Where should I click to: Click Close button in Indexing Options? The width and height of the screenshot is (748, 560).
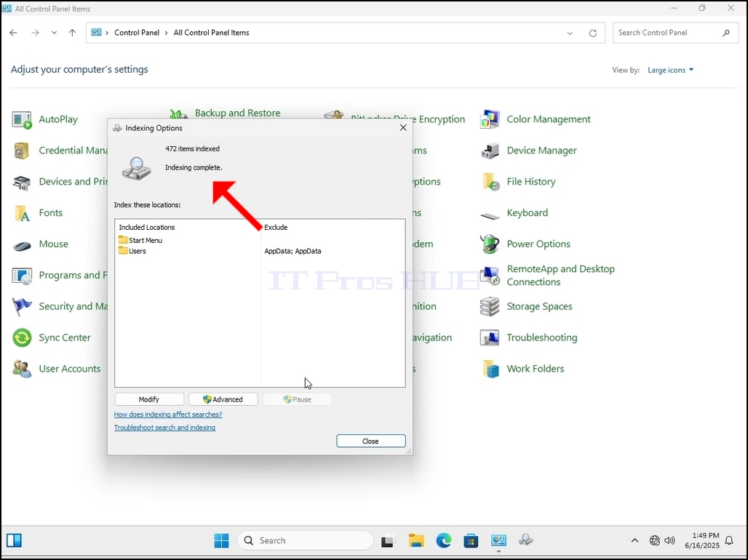(370, 441)
